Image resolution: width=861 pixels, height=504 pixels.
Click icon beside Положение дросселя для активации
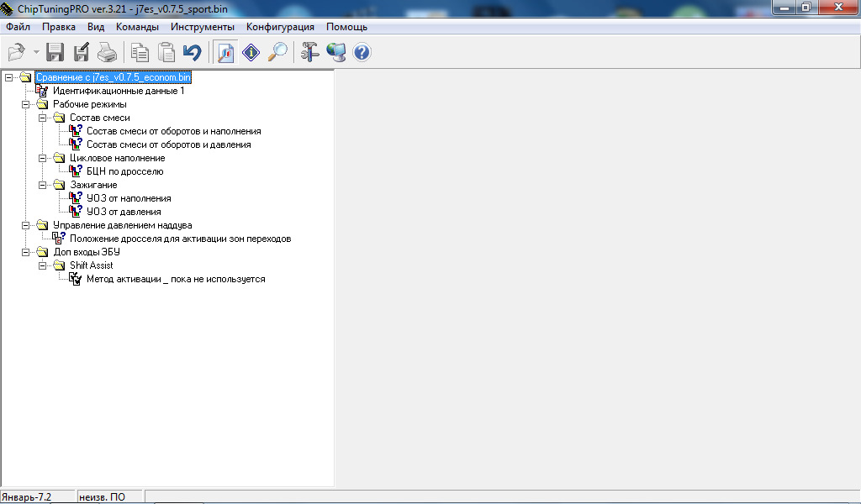(x=59, y=238)
